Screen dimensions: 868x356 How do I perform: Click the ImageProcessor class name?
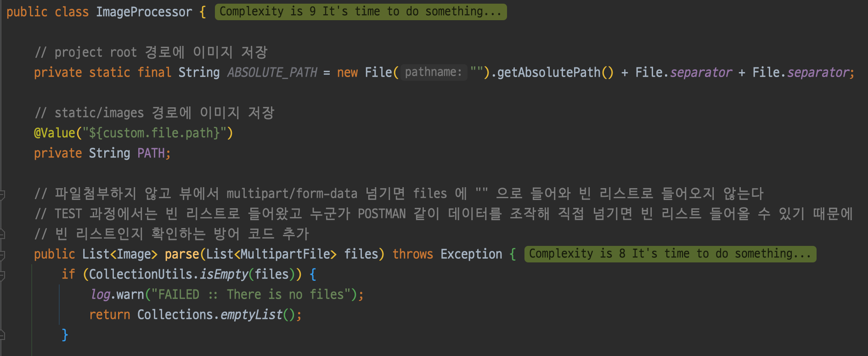[144, 12]
